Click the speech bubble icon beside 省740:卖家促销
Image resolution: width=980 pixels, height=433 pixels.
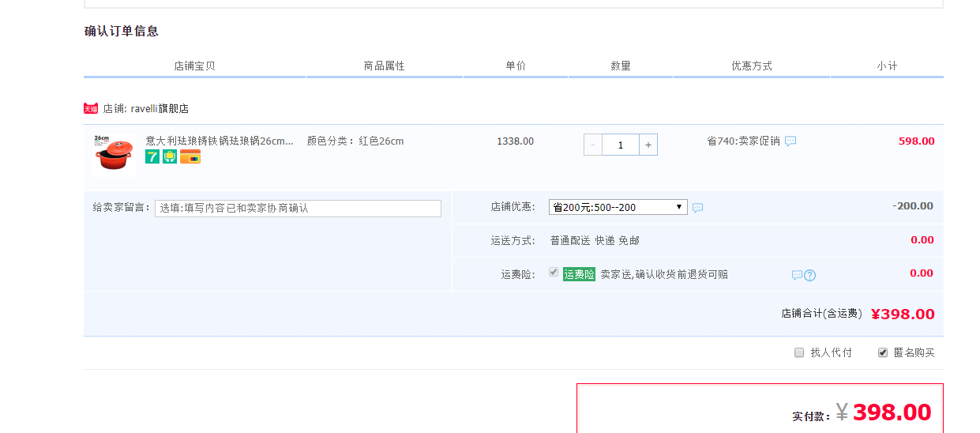click(790, 141)
